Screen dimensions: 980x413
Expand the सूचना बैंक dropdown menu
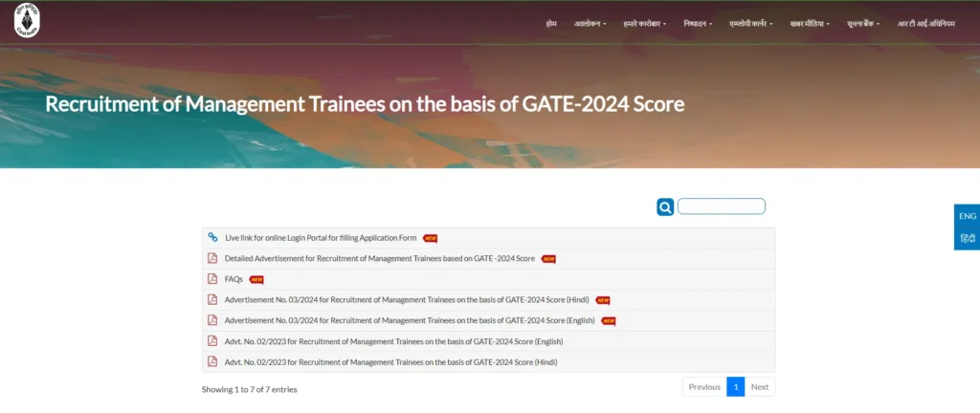click(x=865, y=23)
